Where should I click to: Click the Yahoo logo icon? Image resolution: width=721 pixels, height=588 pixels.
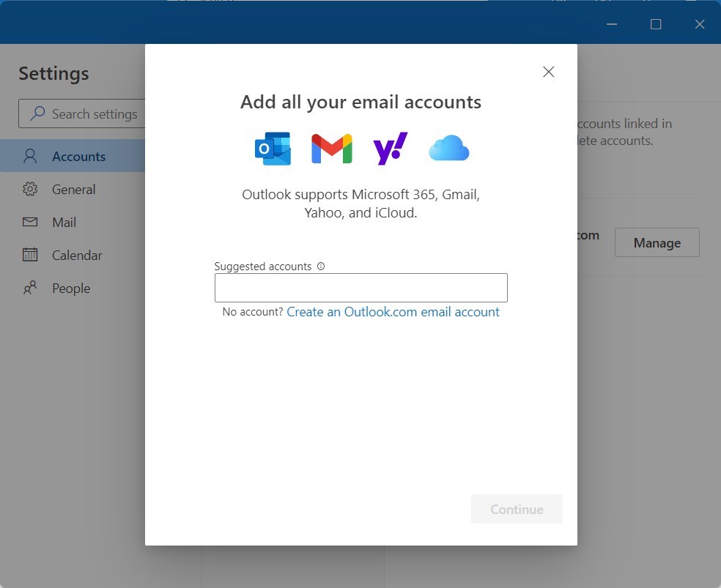coord(391,149)
